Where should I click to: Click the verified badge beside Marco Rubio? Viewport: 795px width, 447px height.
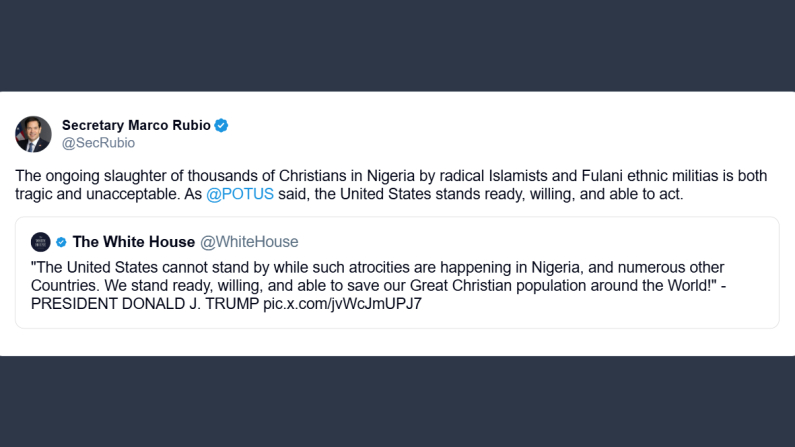222,125
